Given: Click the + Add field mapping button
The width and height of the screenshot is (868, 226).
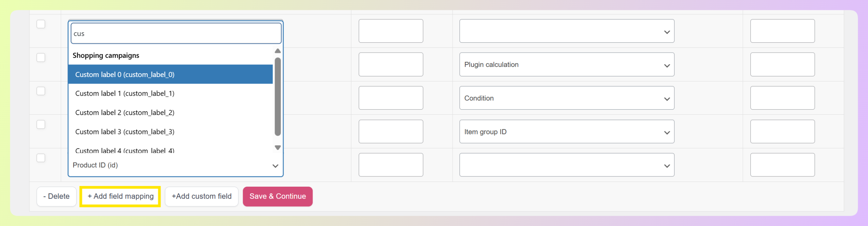Looking at the screenshot, I should (120, 196).
